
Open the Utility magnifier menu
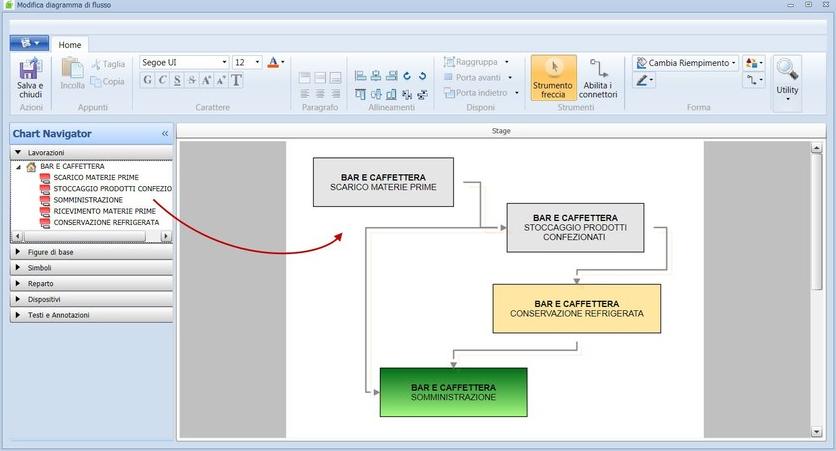pos(787,79)
